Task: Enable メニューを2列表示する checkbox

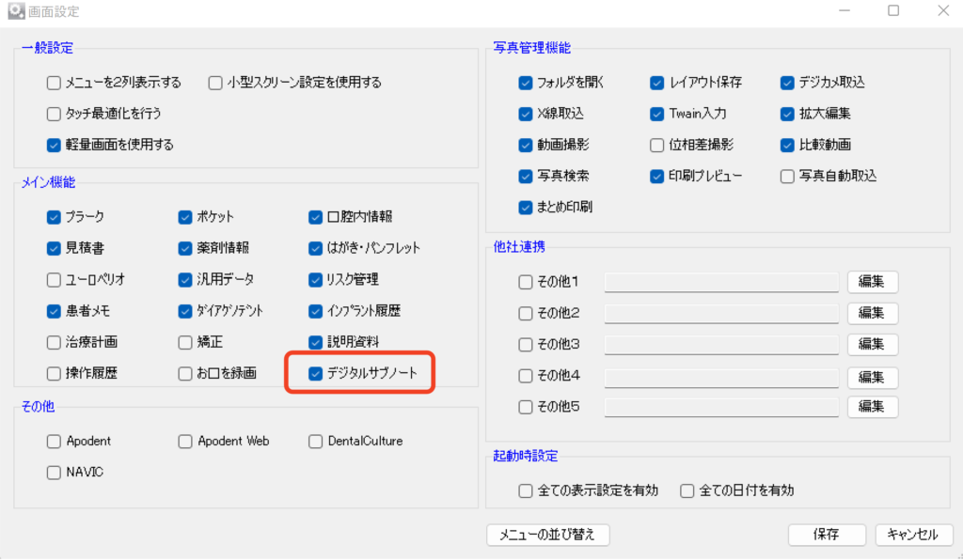Action: tap(54, 83)
